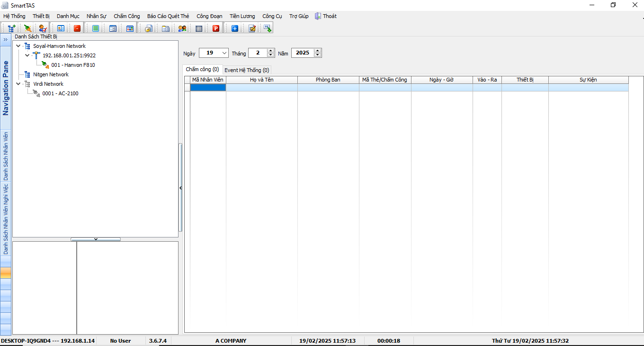644x346 pixels.
Task: Collapse navigation pane with double-chevron button
Action: coord(6,39)
